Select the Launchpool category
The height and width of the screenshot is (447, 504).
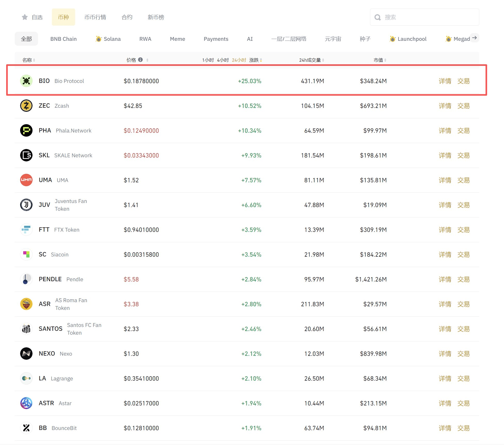(x=408, y=39)
